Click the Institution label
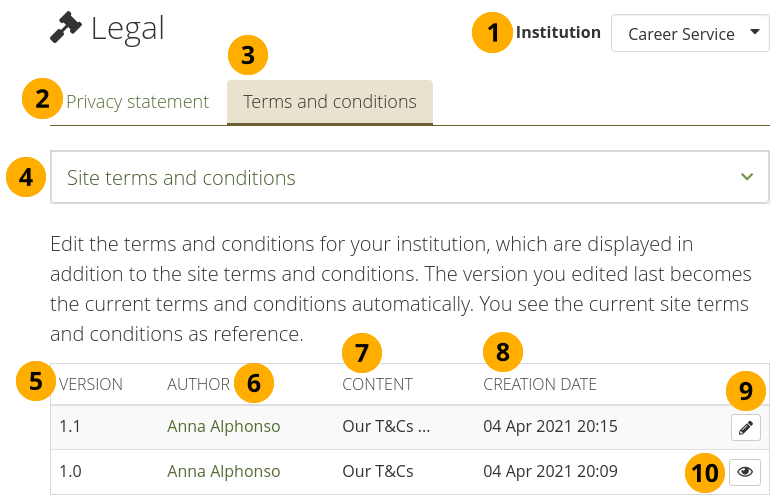The width and height of the screenshot is (777, 501). coord(558,32)
